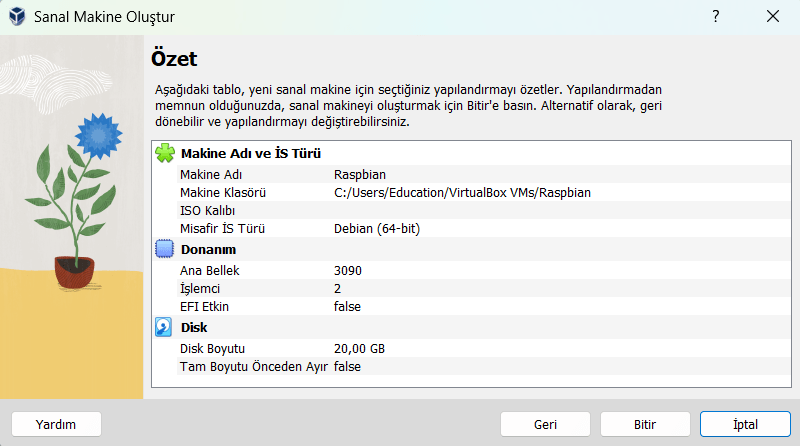Image resolution: width=800 pixels, height=446 pixels.
Task: Click the blue Donanım chip icon
Action: [165, 249]
